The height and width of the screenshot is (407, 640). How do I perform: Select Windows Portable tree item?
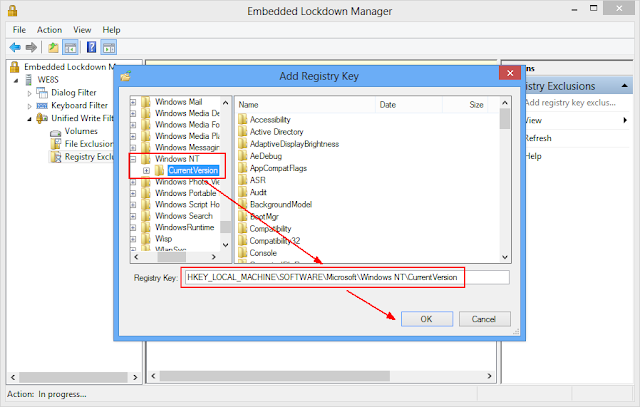[186, 193]
